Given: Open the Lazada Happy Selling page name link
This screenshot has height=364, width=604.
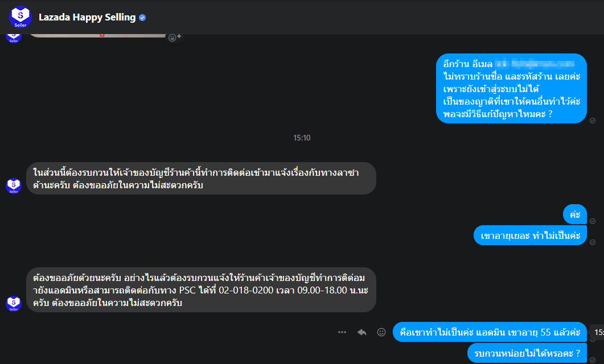Looking at the screenshot, I should (x=87, y=17).
